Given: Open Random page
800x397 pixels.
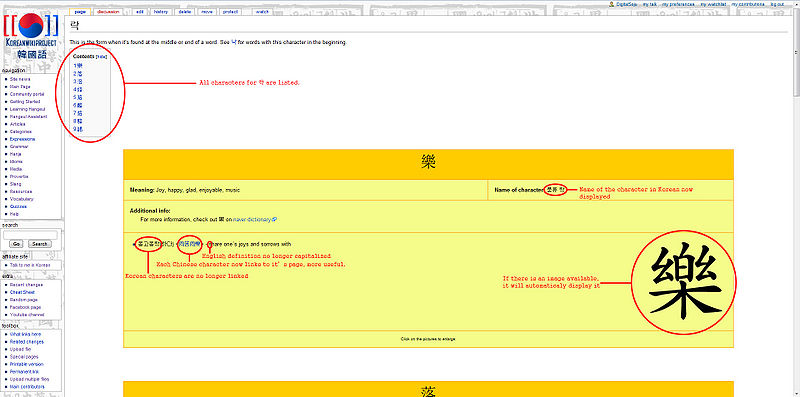Looking at the screenshot, I should coord(24,300).
